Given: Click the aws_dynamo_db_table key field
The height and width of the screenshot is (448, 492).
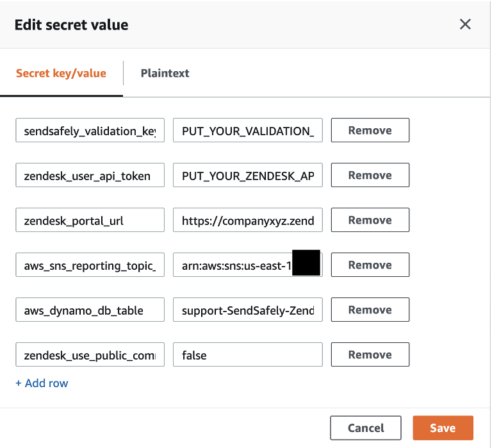Looking at the screenshot, I should click(x=90, y=310).
